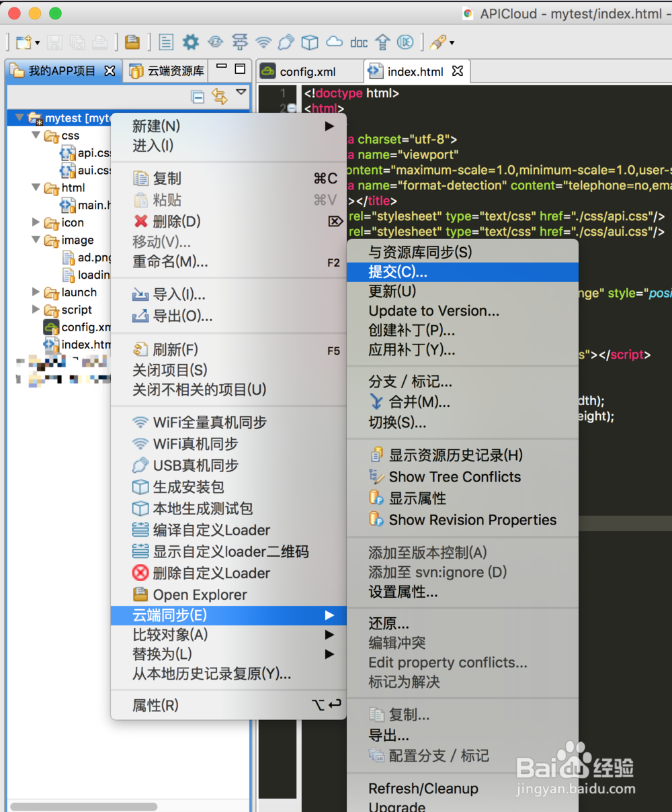This screenshot has height=812, width=672.
Task: Click 提交(C)... in the submenu
Action: (x=462, y=272)
